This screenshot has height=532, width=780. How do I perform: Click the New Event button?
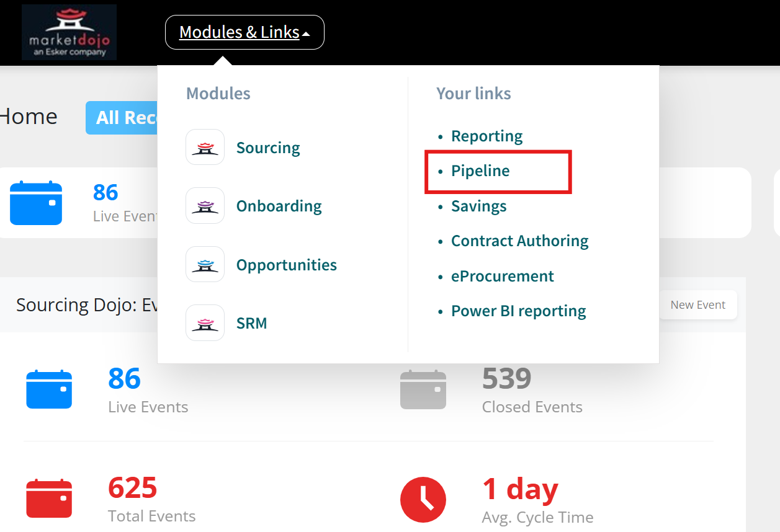[x=697, y=305]
